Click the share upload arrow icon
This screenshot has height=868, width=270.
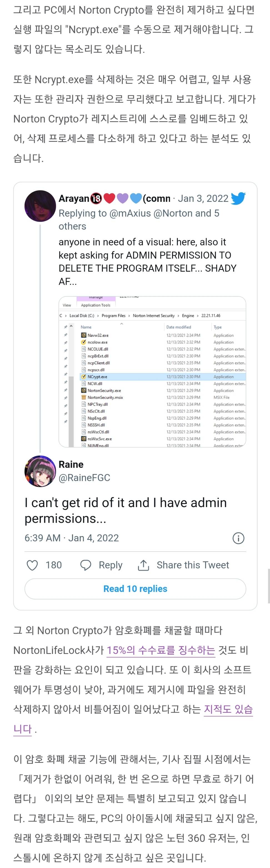143,565
